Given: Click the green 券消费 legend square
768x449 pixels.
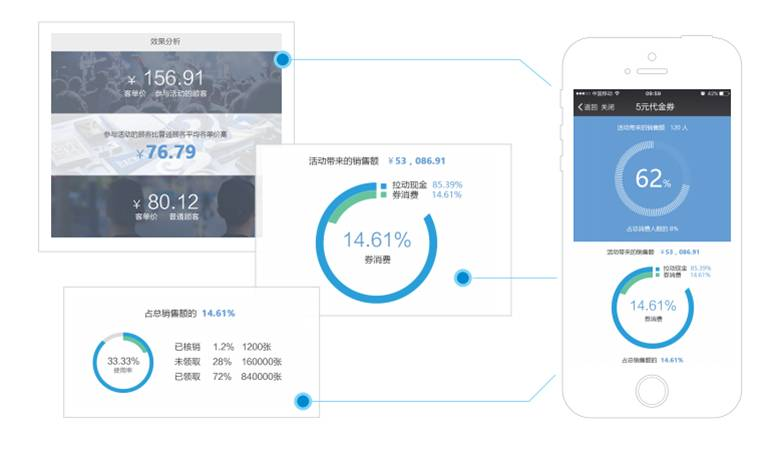Looking at the screenshot, I should coord(384,194).
